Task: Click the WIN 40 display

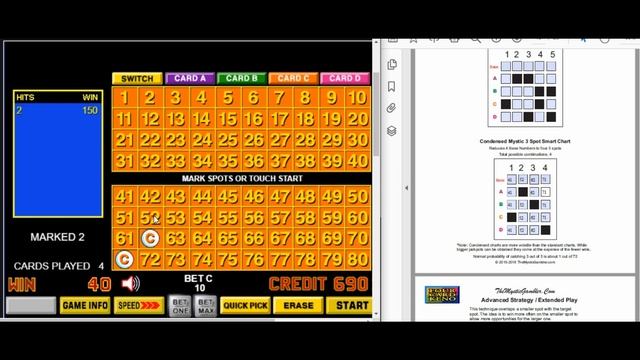Action: pyautogui.click(x=59, y=284)
